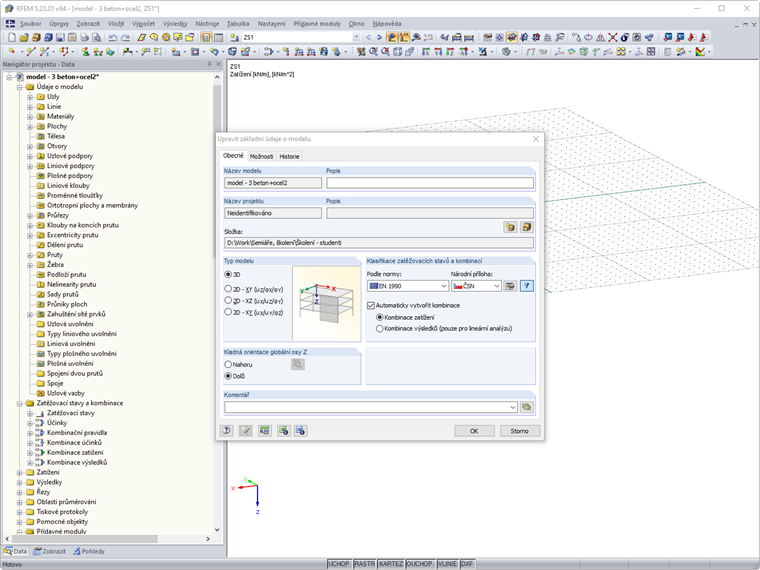Click the color spectrum results icon
This screenshot has height=570, width=760.
(x=700, y=51)
